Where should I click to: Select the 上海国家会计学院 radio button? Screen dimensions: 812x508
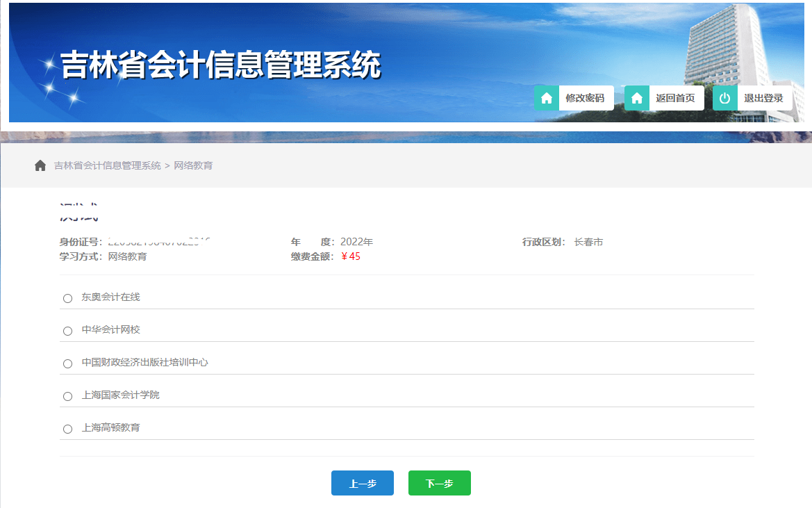pyautogui.click(x=67, y=396)
